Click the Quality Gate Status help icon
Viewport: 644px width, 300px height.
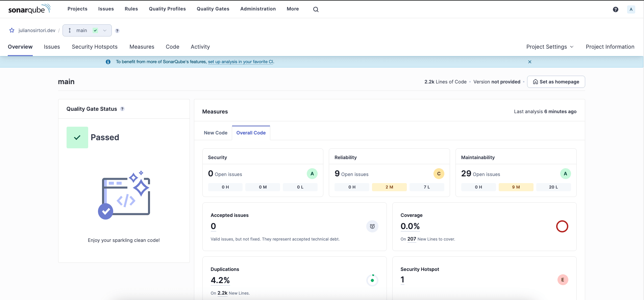[x=122, y=109]
